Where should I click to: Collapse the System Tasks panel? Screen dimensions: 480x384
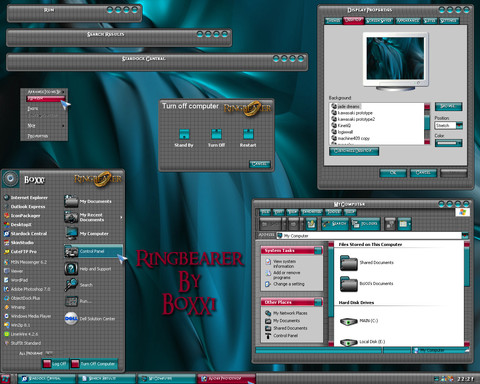(x=318, y=250)
